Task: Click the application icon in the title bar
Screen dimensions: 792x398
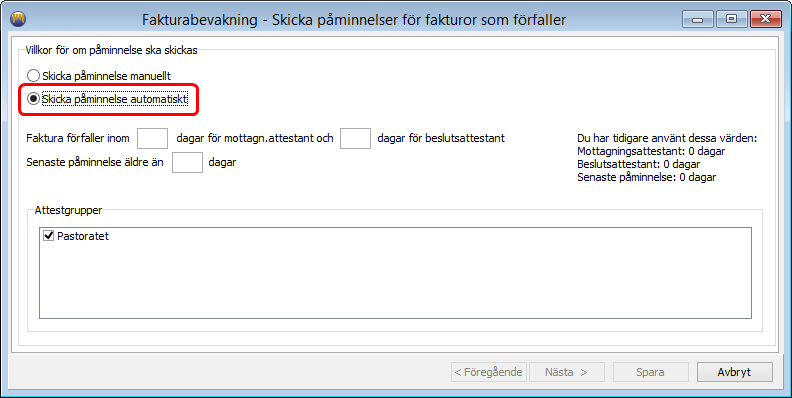Action: point(18,20)
